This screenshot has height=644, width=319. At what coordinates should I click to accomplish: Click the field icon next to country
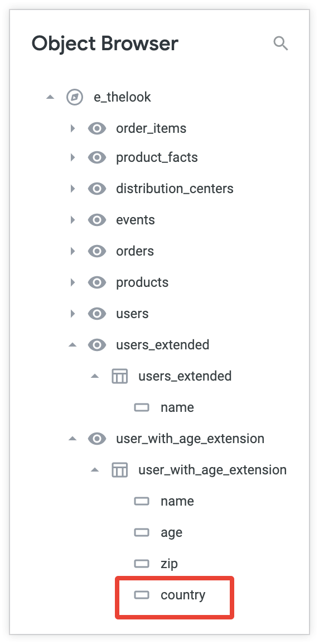[142, 595]
